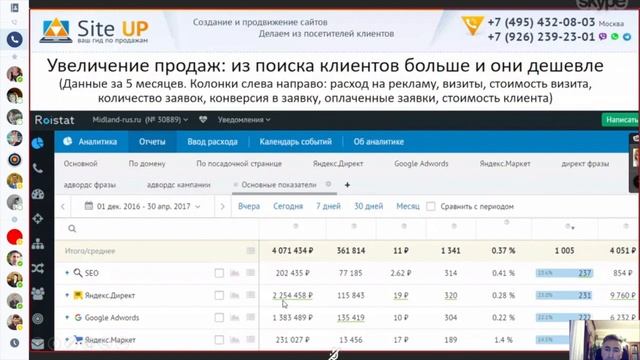Open Об аналитике tab
Image resolution: width=640 pixels, height=360 pixels.
378,142
